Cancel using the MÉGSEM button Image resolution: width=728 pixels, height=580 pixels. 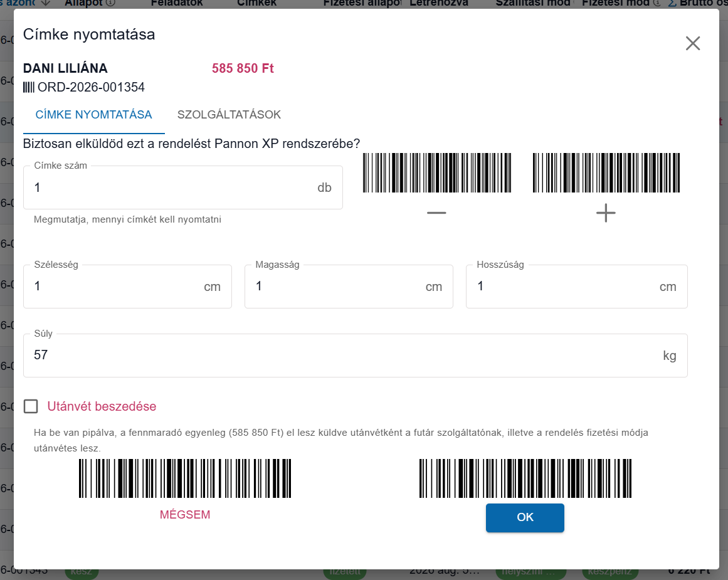[185, 515]
